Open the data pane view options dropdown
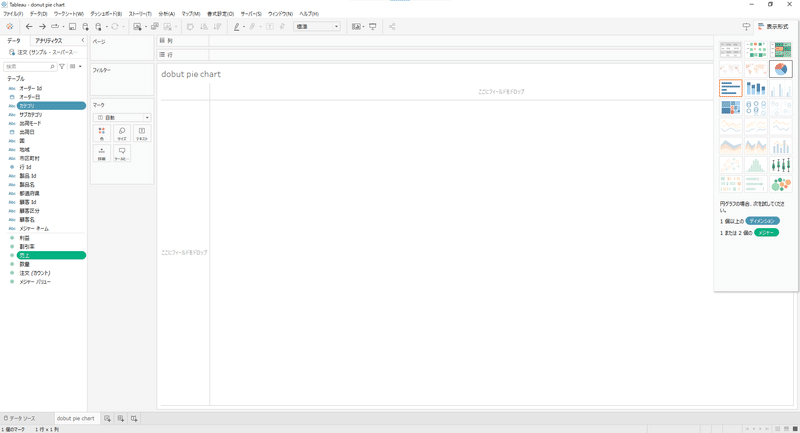 tap(75, 66)
